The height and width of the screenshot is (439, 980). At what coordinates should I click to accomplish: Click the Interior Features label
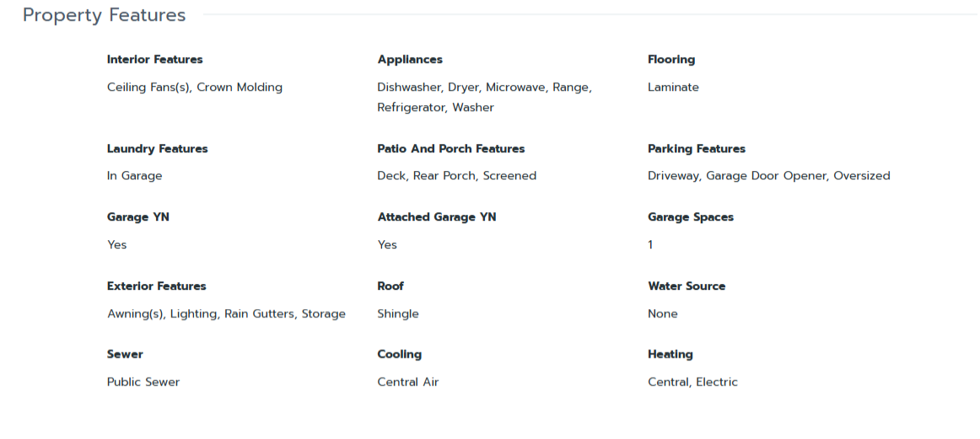(154, 60)
